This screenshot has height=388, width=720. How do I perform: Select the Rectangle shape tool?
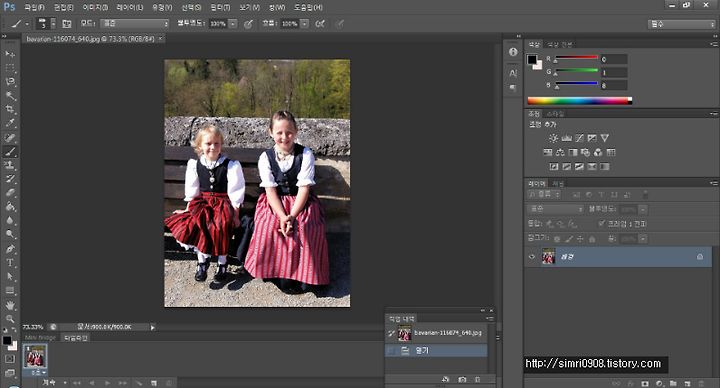[10, 291]
